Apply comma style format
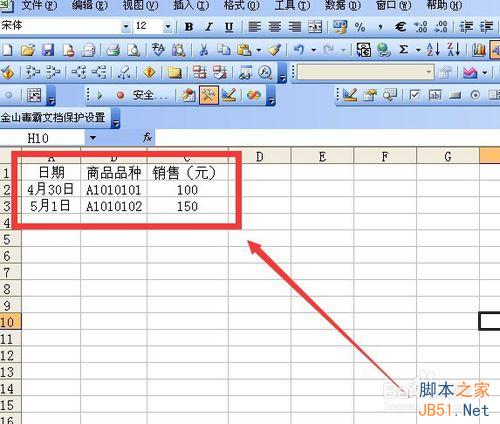 [x=380, y=27]
